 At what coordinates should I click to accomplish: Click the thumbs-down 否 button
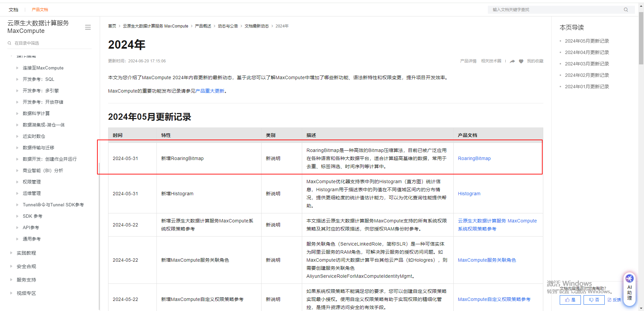click(594, 300)
